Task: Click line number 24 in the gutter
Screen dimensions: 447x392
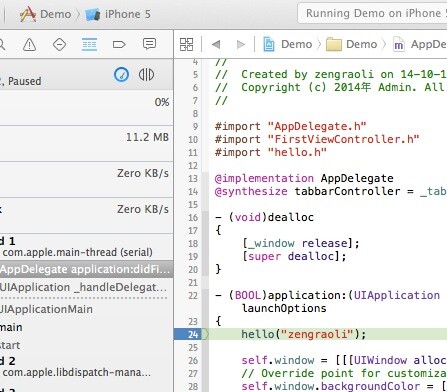Action: [193, 334]
